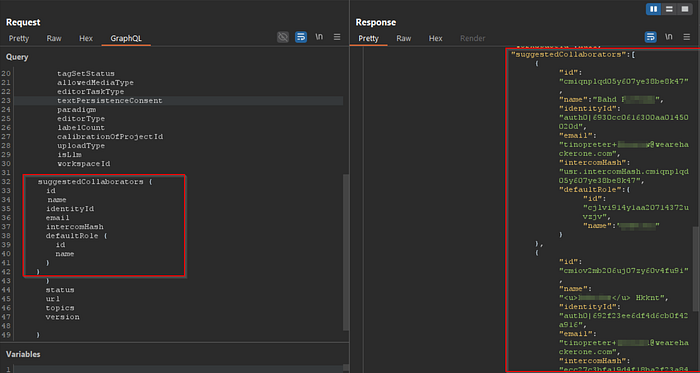The height and width of the screenshot is (373, 700).
Task: Click editorType on line 25
Action: click(x=81, y=119)
